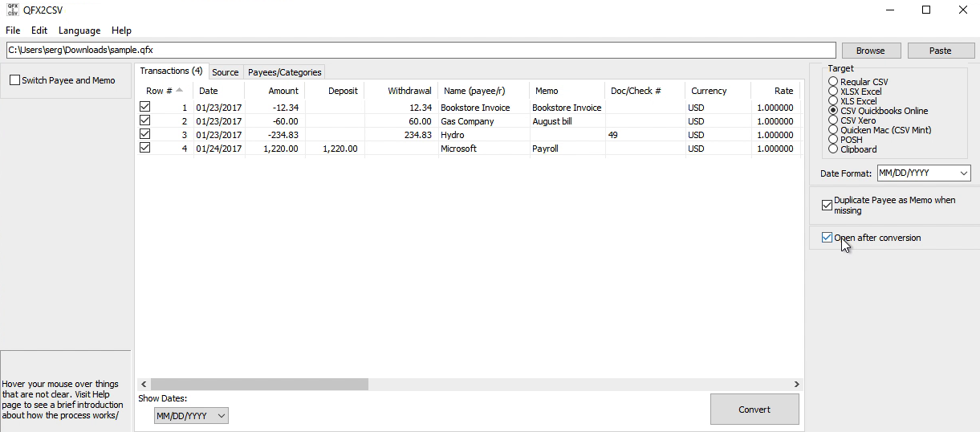Screen dimensions: 980x432
Task: Select XLSX Excel target
Action: tap(833, 92)
